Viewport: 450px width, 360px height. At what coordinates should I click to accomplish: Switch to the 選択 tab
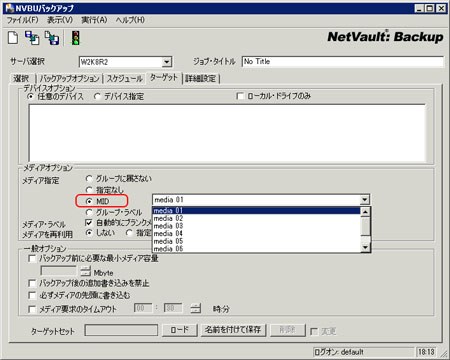[21, 79]
